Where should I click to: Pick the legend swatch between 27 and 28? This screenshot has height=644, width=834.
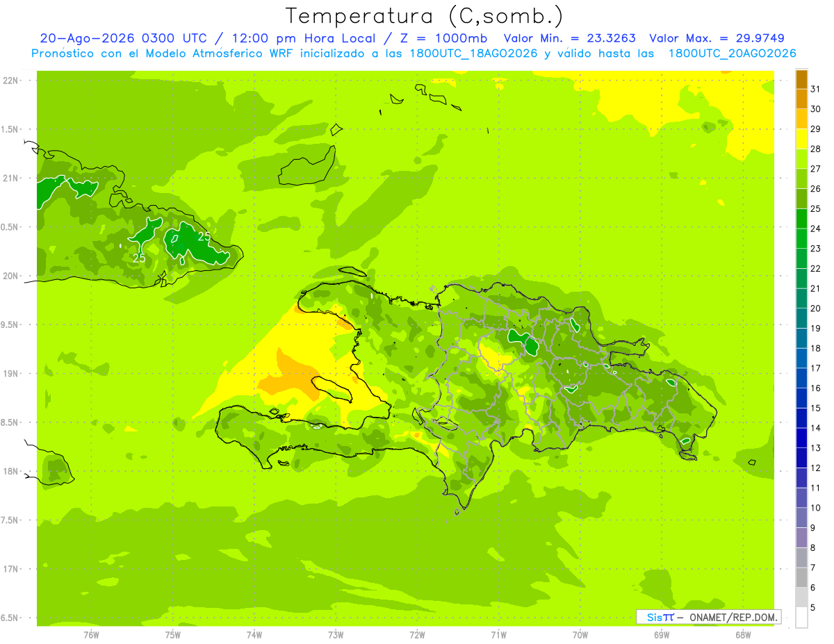(801, 158)
